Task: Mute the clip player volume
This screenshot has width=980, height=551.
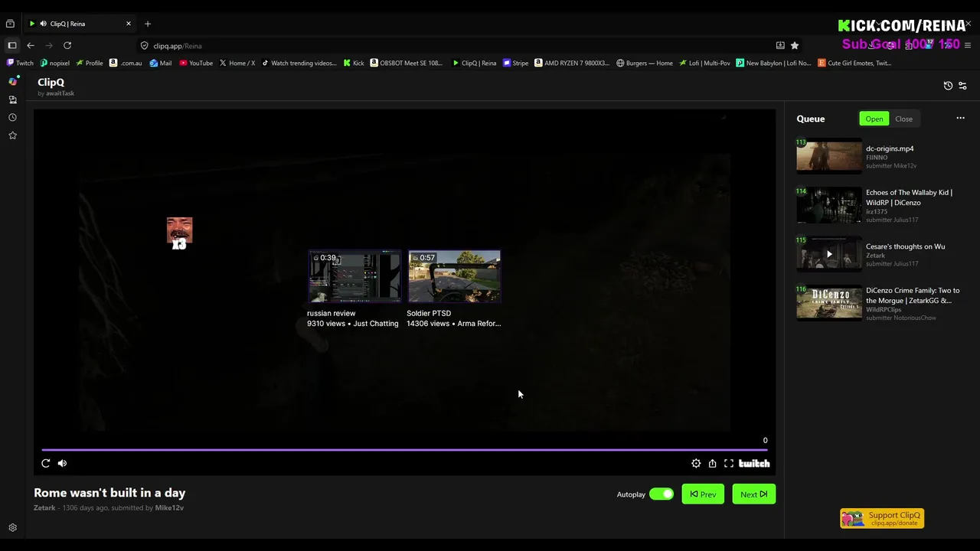Action: pos(63,463)
